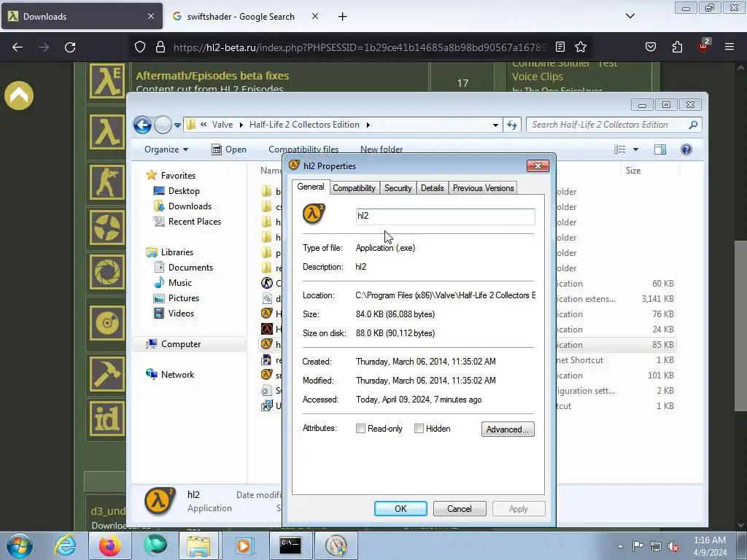Screen dimensions: 747x560
Task: Expand the Organize dropdown menu
Action: coord(166,149)
